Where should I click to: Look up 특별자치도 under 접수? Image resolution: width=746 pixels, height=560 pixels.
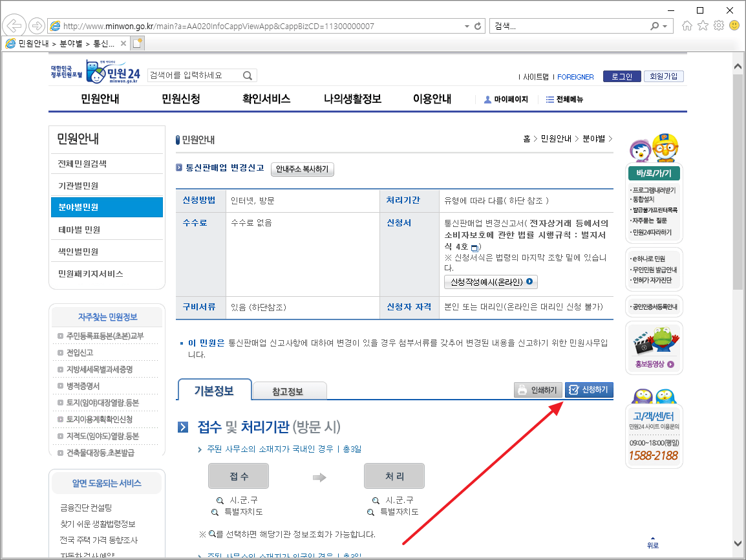coord(237,512)
